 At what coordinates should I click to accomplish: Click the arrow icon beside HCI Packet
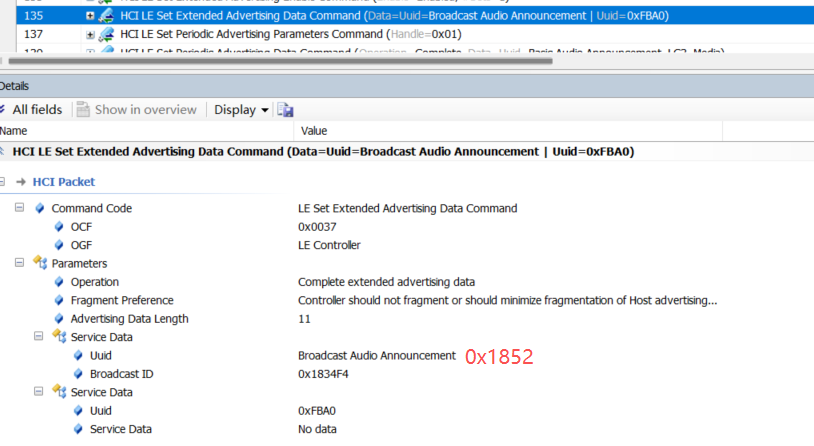21,182
